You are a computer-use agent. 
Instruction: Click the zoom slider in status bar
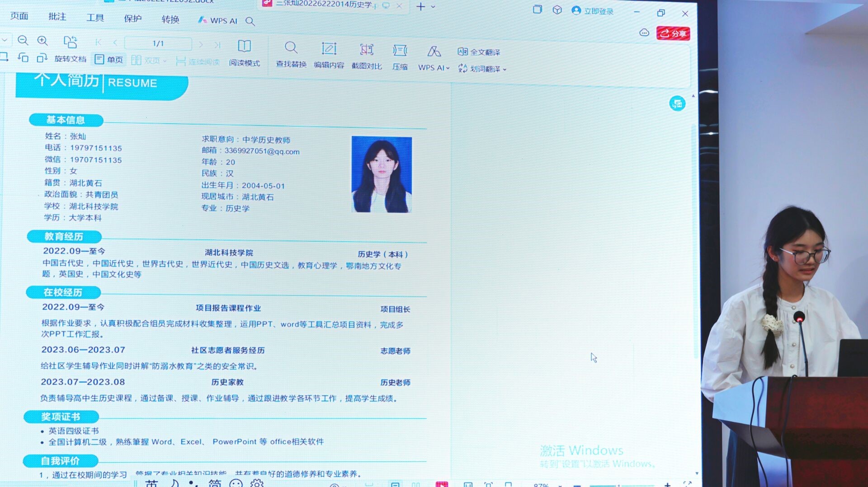(619, 485)
